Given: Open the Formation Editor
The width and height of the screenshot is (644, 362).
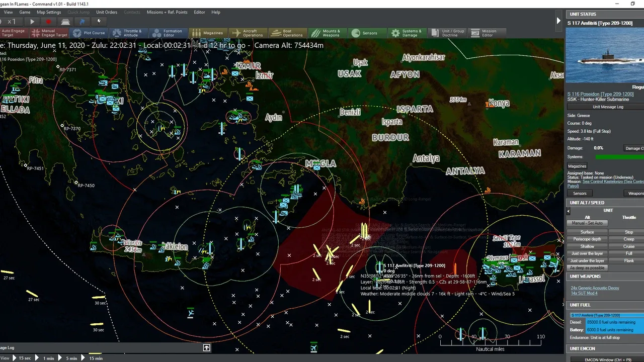Looking at the screenshot, I should [167, 33].
